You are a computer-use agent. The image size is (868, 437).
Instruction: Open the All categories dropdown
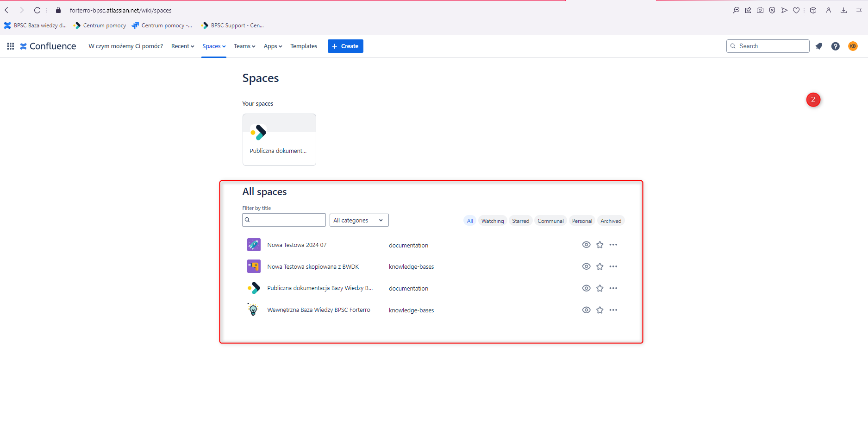click(359, 220)
